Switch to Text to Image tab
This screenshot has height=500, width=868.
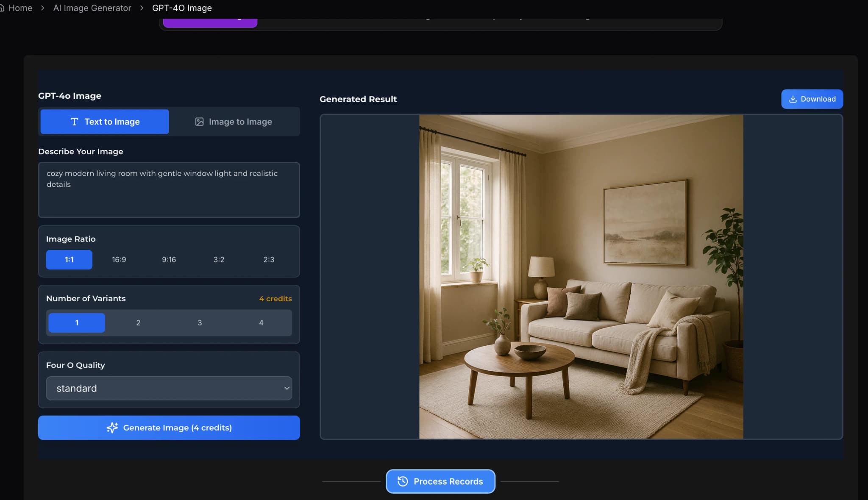(105, 122)
